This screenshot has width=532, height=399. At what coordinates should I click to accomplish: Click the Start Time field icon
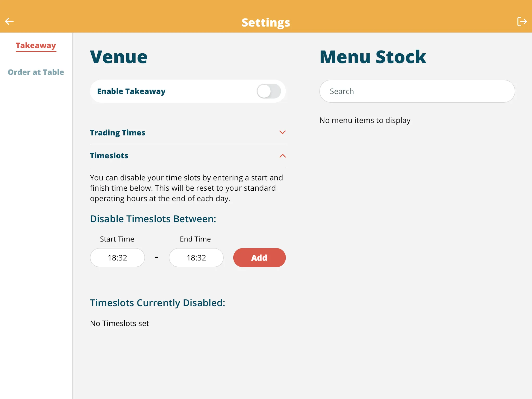tap(117, 257)
